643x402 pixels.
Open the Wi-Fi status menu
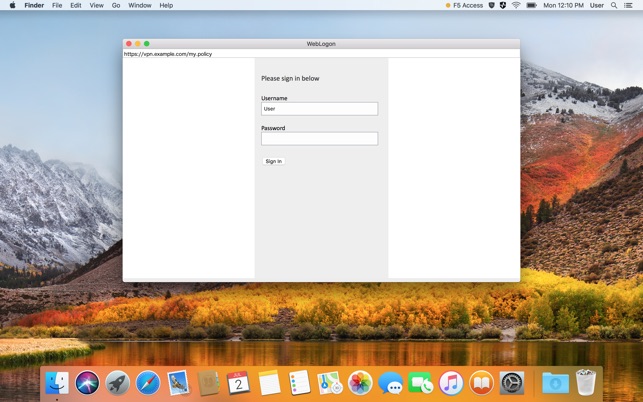pyautogui.click(x=516, y=5)
